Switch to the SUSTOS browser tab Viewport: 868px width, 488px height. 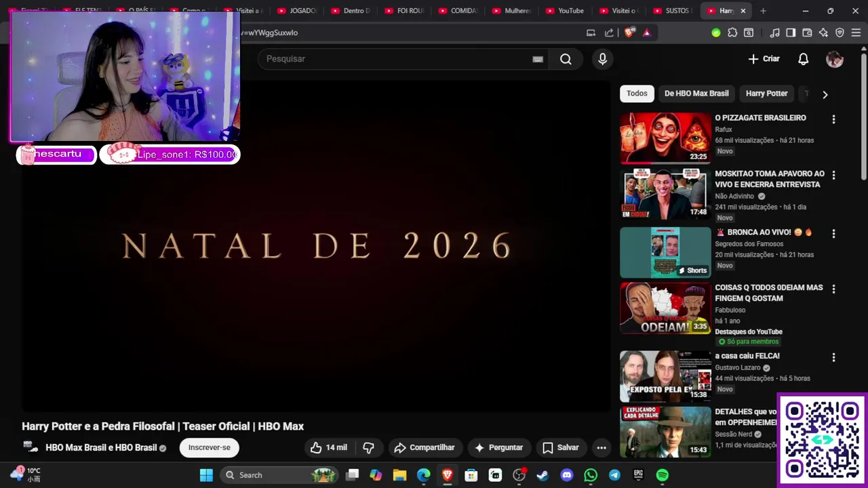click(x=672, y=11)
